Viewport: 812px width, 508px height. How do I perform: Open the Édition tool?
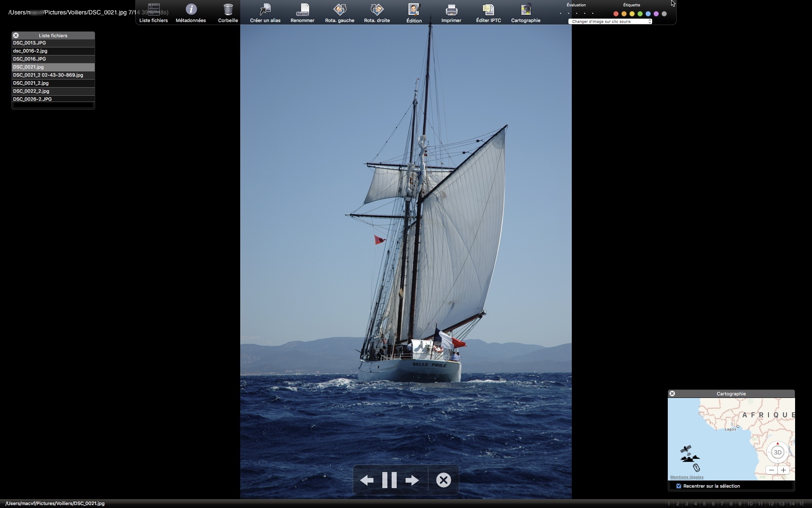tap(414, 9)
